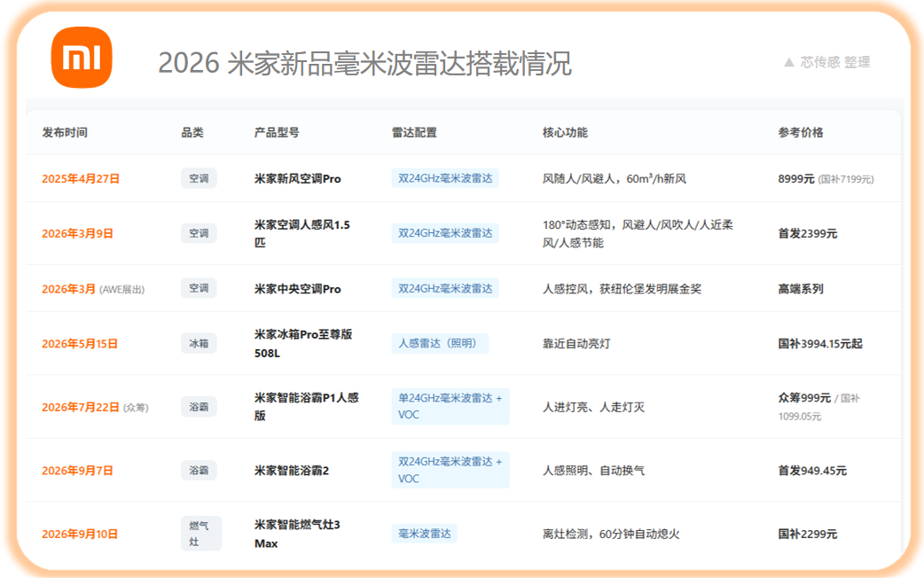The image size is (924, 578).
Task: Click the 空调 tag in 米家中央空调Pro row
Action: pyautogui.click(x=199, y=288)
